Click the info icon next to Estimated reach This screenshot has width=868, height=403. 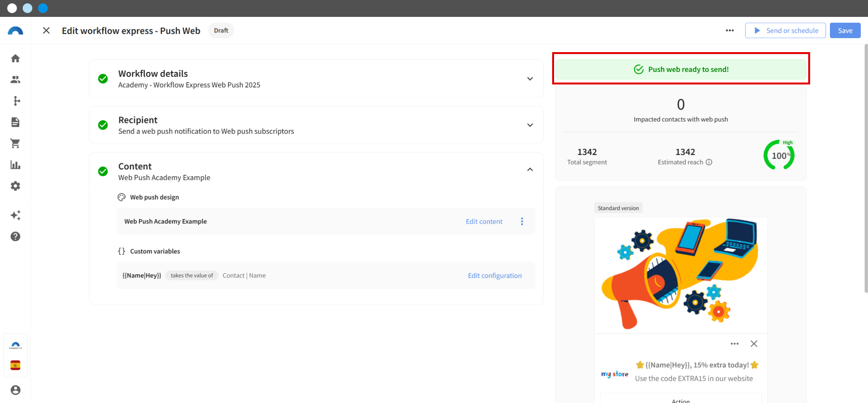(709, 162)
